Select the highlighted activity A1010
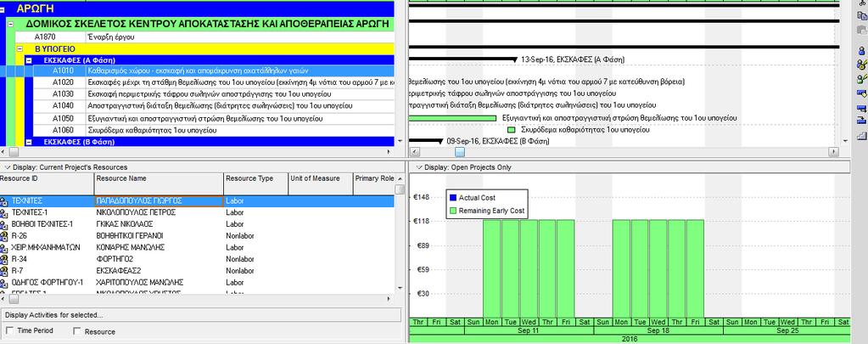This screenshot has height=344, width=868. click(214, 70)
